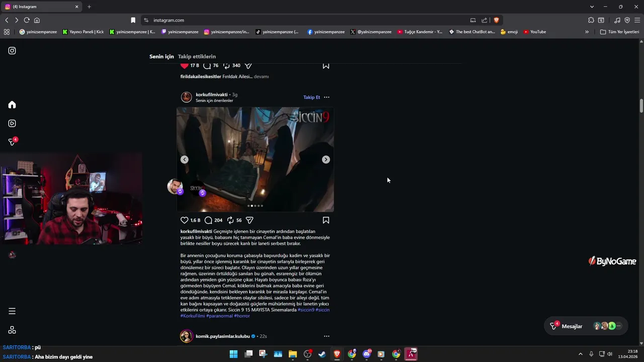Expand caption with devamı link
The image size is (644, 362).
tap(261, 76)
